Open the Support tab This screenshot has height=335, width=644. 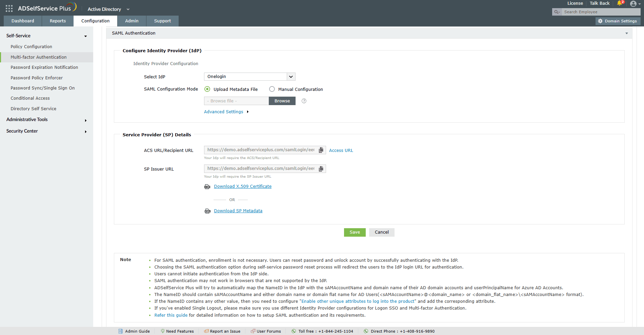(x=162, y=21)
